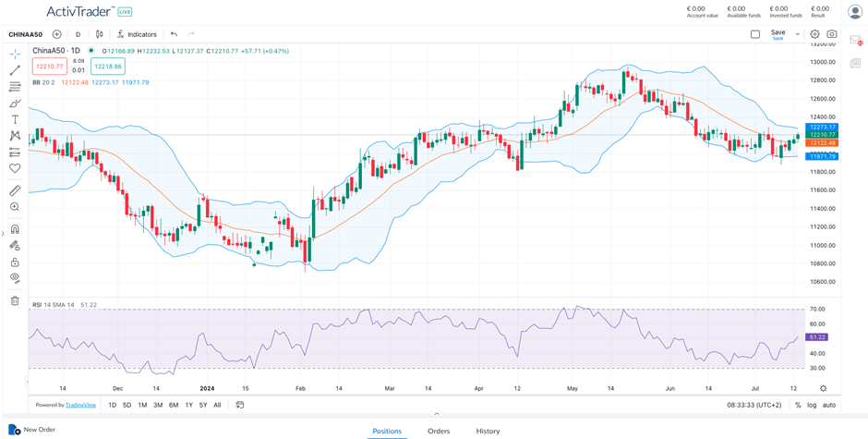This screenshot has width=868, height=439.
Task: Toggle magnet mode for drawings
Action: [15, 229]
